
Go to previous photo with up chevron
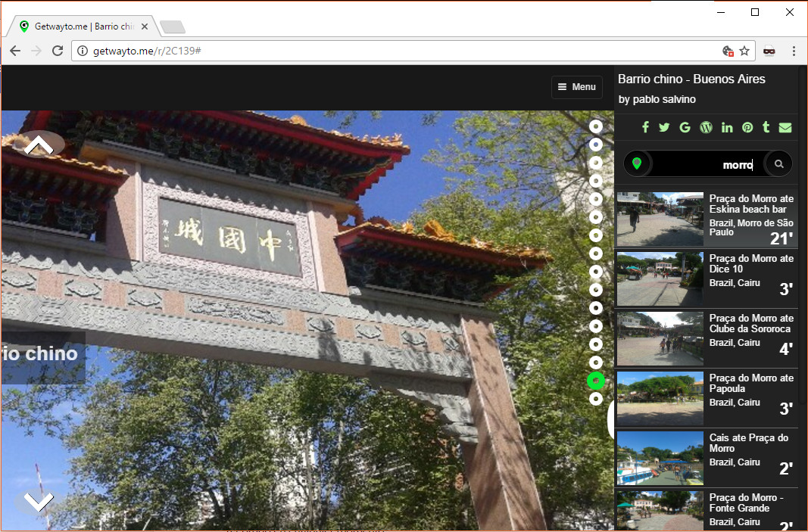39,145
